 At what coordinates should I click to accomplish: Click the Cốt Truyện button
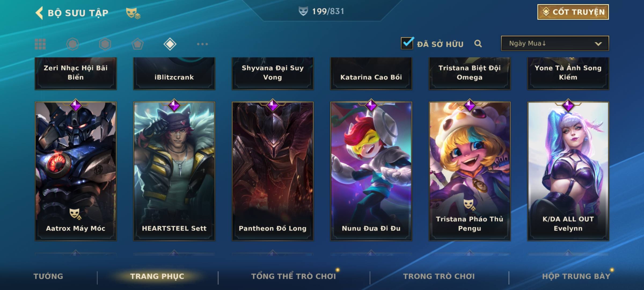coord(573,12)
